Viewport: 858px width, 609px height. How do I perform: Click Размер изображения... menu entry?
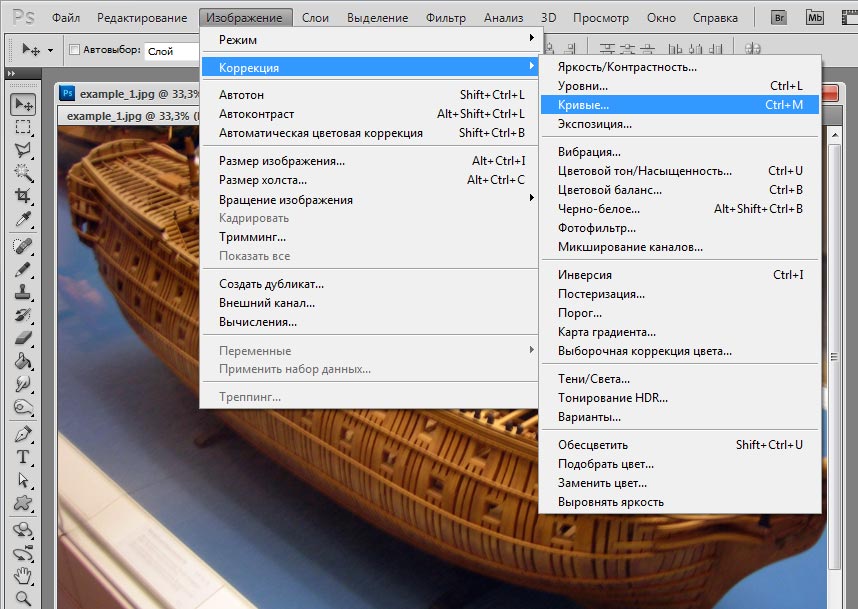point(282,161)
